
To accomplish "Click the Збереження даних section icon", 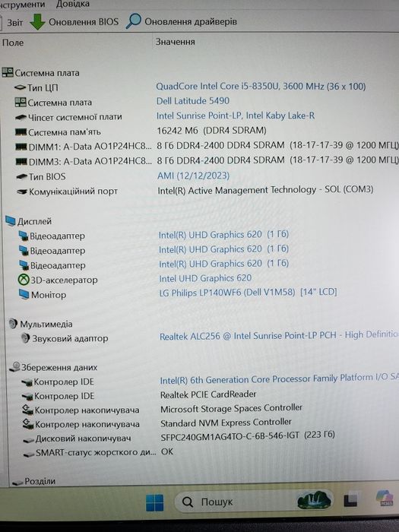I will coord(15,367).
